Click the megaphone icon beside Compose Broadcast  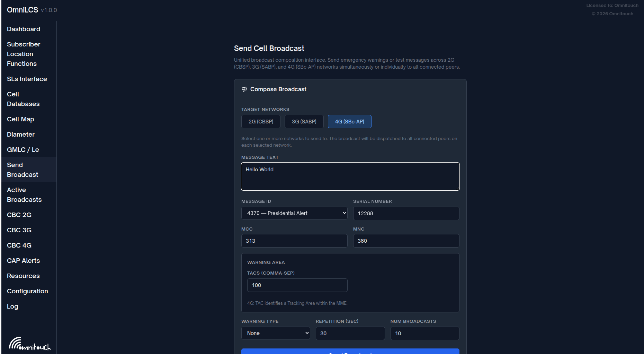click(x=244, y=89)
